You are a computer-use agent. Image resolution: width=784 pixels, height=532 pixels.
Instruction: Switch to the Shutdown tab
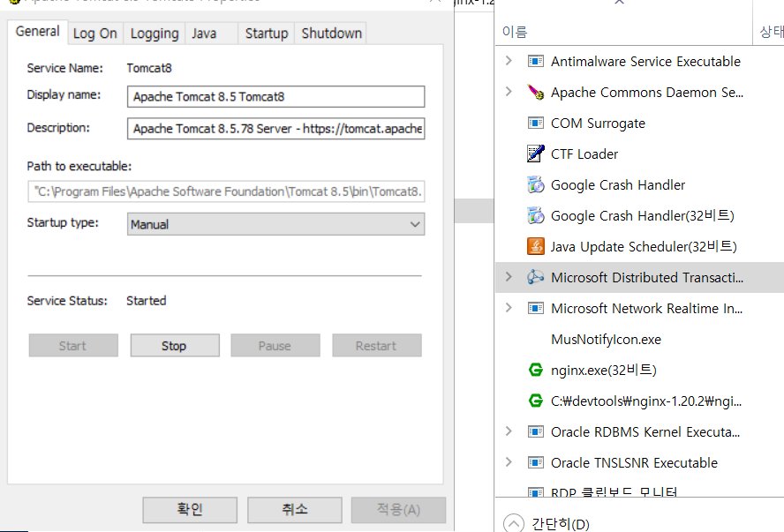click(x=331, y=34)
